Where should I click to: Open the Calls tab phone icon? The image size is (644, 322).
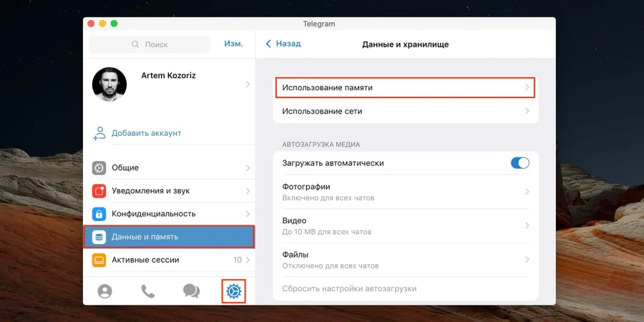[x=148, y=291]
